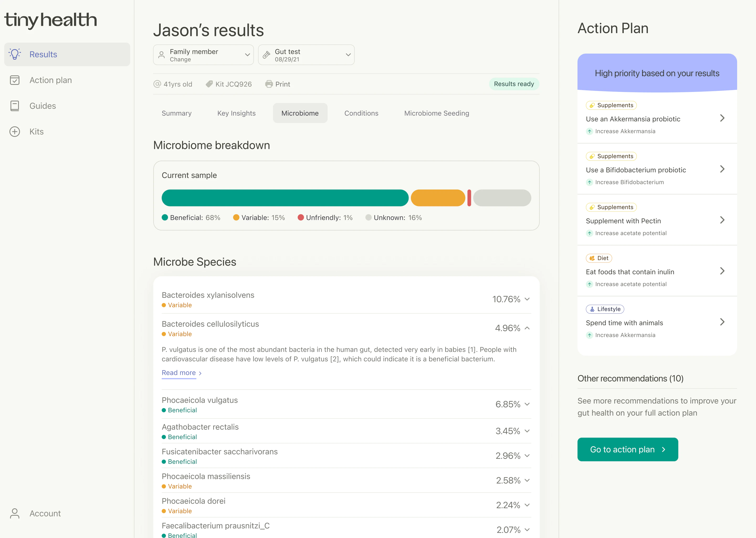Open Results via the lightbulb sidebar icon
This screenshot has height=538, width=756.
(x=14, y=54)
